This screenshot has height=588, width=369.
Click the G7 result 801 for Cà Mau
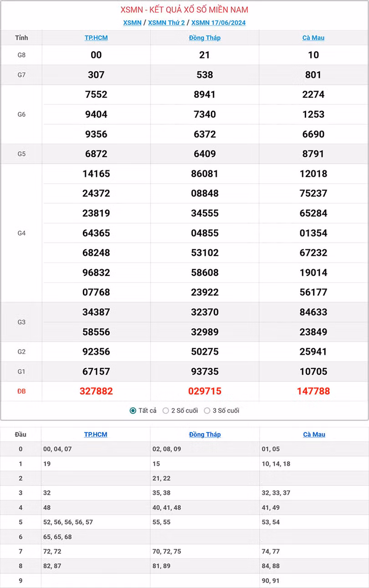click(x=313, y=74)
